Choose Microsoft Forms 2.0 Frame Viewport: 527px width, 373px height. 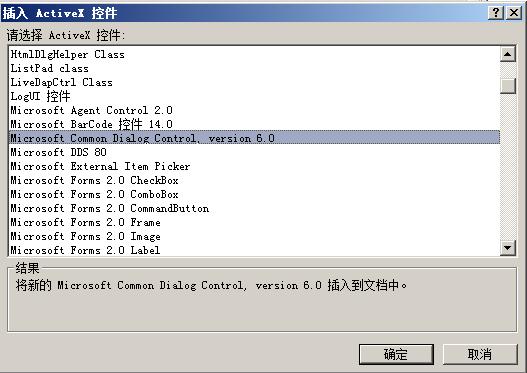[254, 222]
